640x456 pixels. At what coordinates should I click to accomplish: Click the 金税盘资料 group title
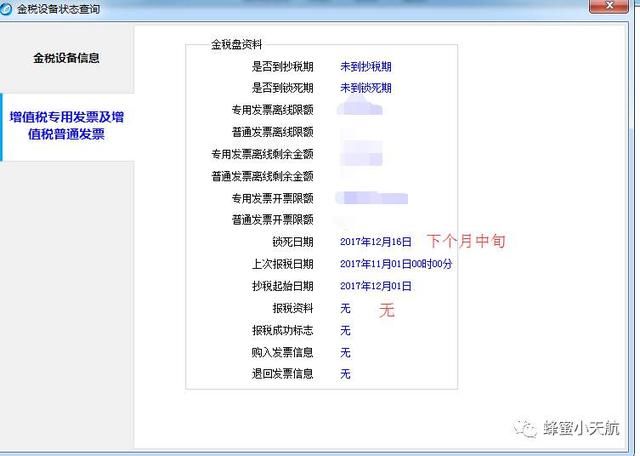236,44
